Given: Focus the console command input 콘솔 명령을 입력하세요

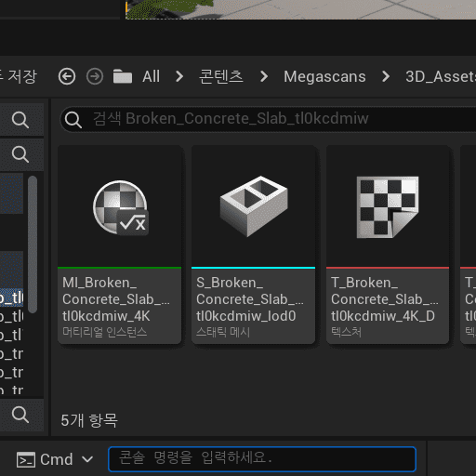Looking at the screenshot, I should (x=262, y=458).
